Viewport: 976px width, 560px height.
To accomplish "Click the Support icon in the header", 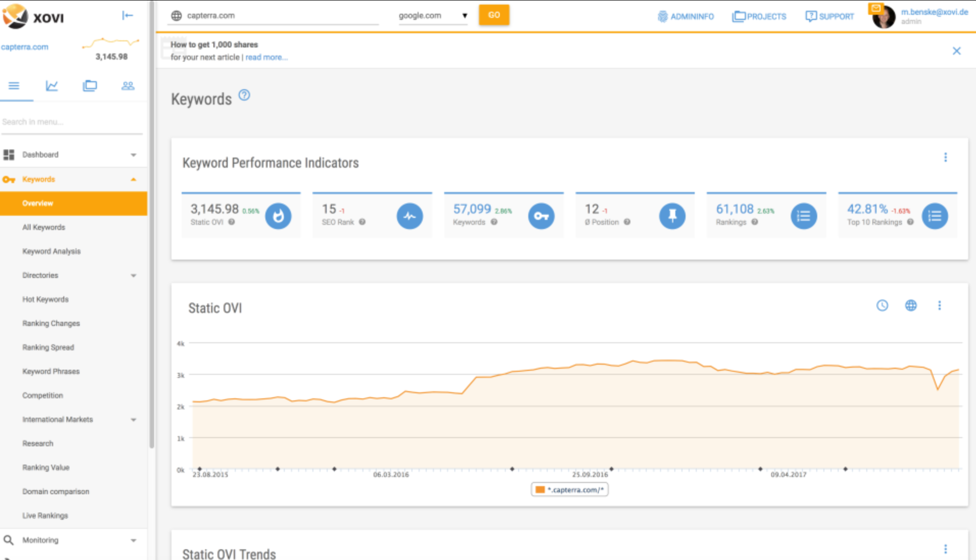I will tap(810, 16).
